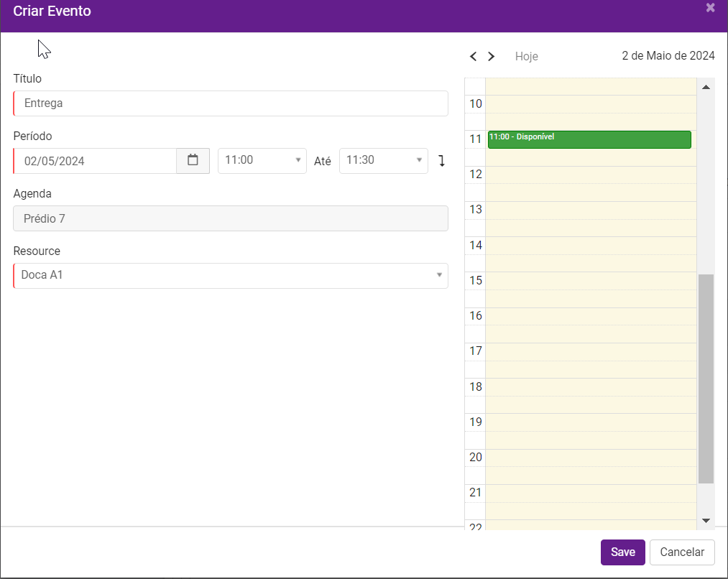Jump to today with Hoje
Image resolution: width=728 pixels, height=579 pixels.
tap(527, 56)
